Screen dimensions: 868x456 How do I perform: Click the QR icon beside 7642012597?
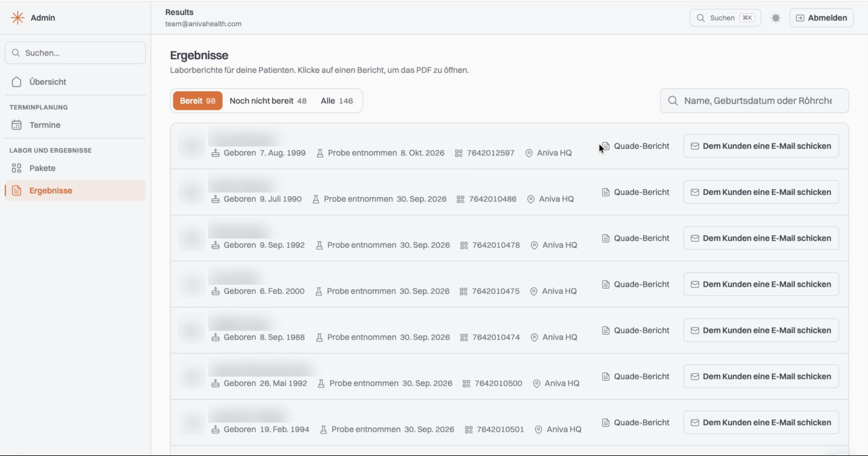click(x=459, y=153)
